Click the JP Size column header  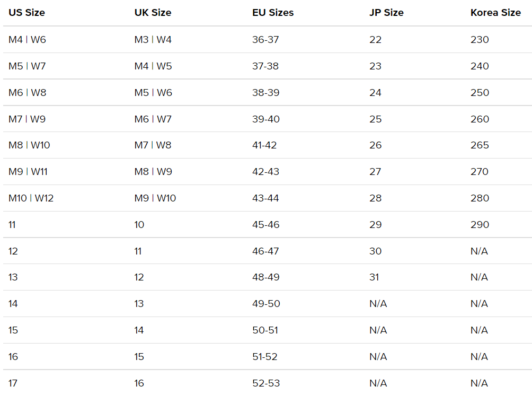[386, 13]
